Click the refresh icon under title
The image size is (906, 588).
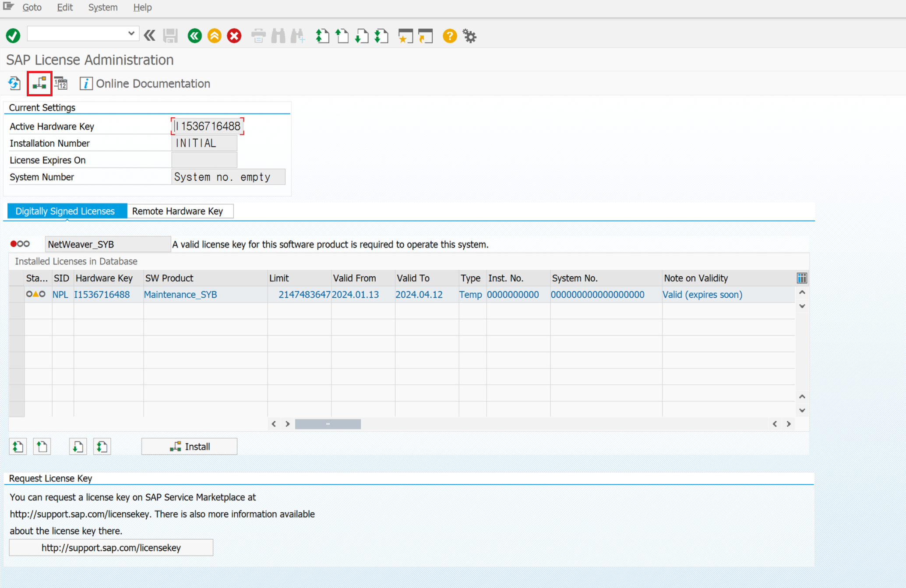[14, 83]
